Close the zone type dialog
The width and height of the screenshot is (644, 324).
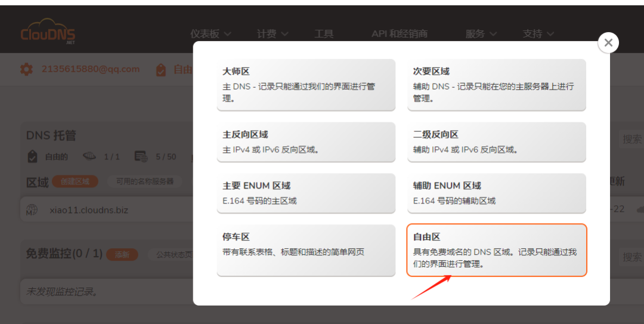(x=608, y=42)
